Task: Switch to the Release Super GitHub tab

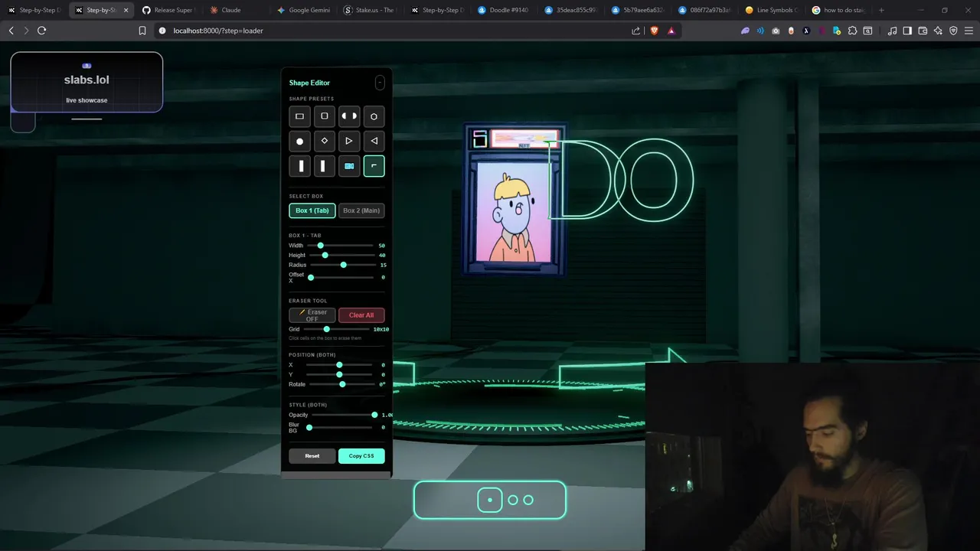Action: (x=168, y=10)
